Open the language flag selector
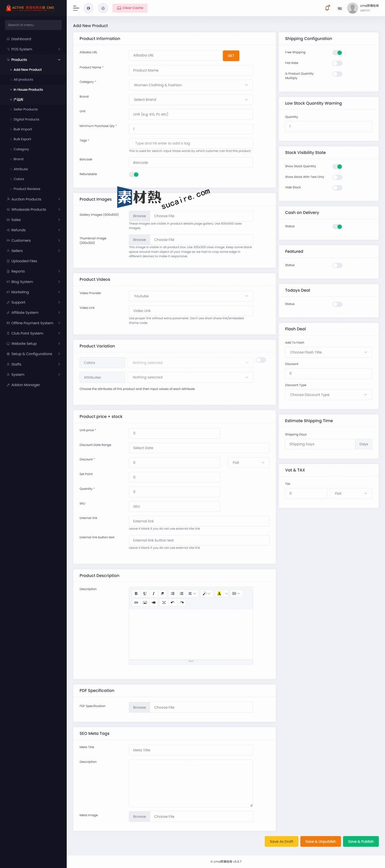The height and width of the screenshot is (868, 385). (340, 8)
